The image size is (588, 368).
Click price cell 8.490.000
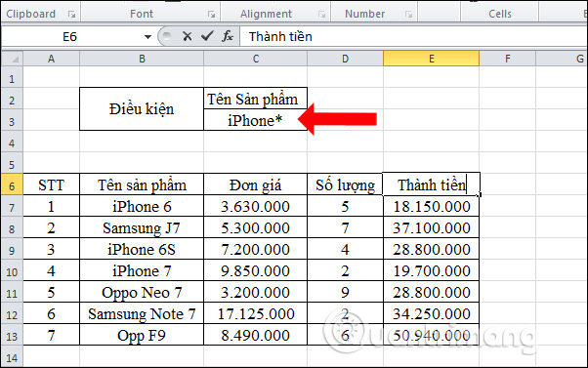pyautogui.click(x=255, y=335)
